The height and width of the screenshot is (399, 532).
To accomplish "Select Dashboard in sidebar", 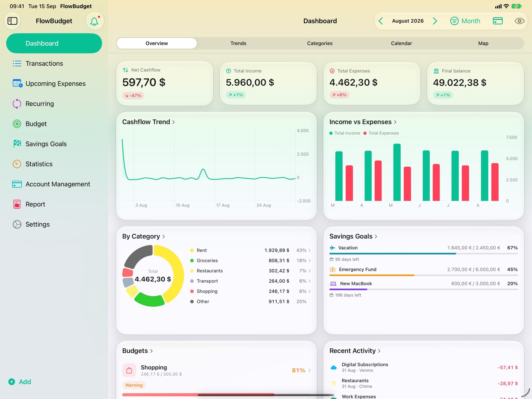I will pyautogui.click(x=54, y=43).
